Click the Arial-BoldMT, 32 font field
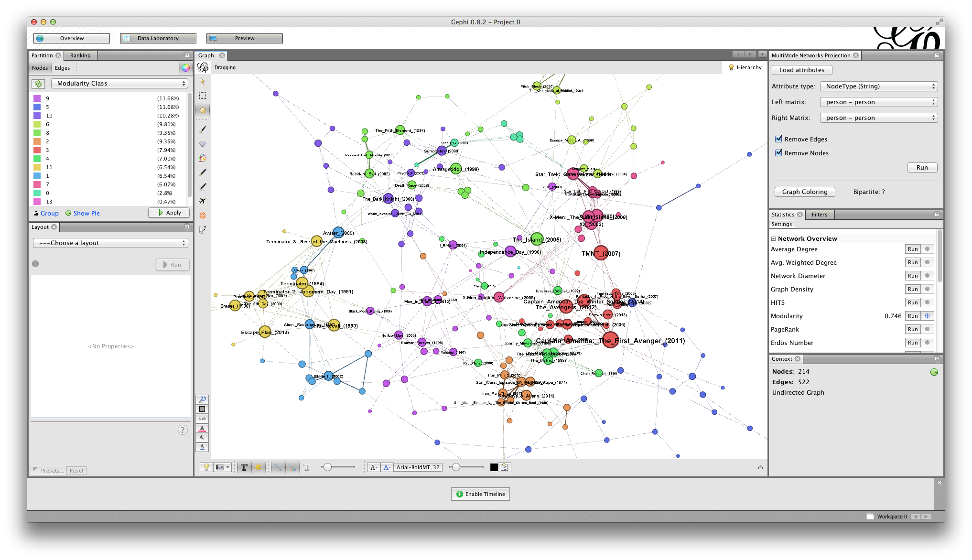The width and height of the screenshot is (972, 560). (418, 467)
